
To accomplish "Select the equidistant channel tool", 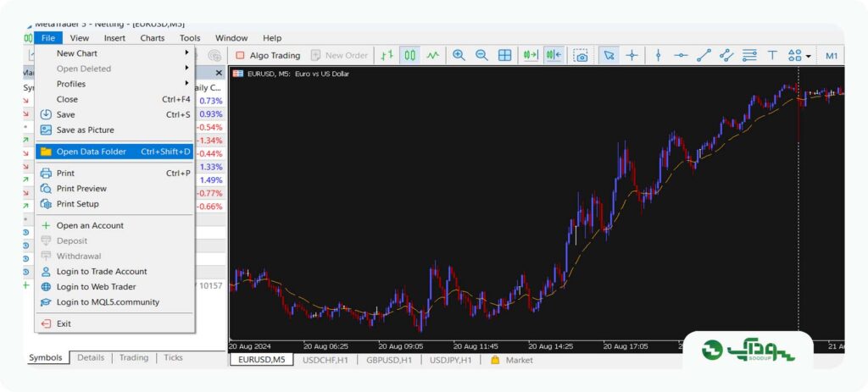I will 726,55.
